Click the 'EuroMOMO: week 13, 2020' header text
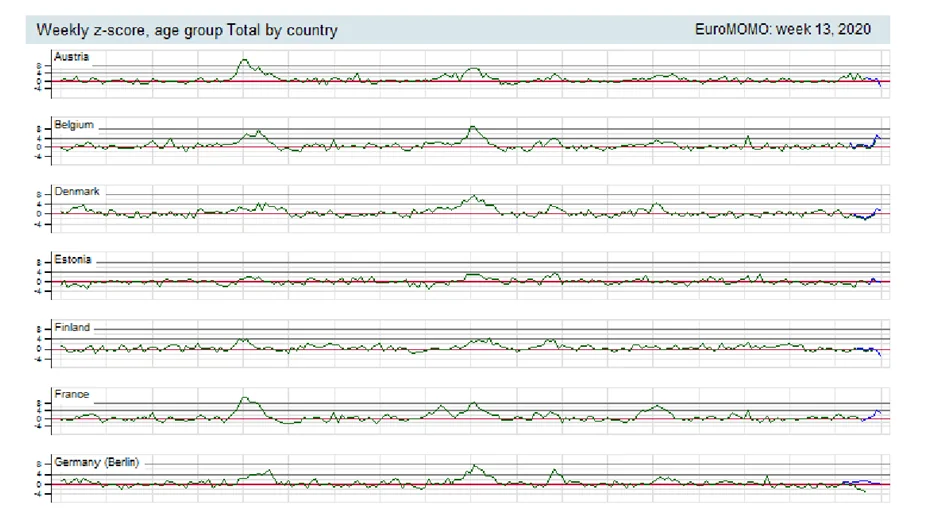This screenshot has width=946, height=518. coord(783,29)
